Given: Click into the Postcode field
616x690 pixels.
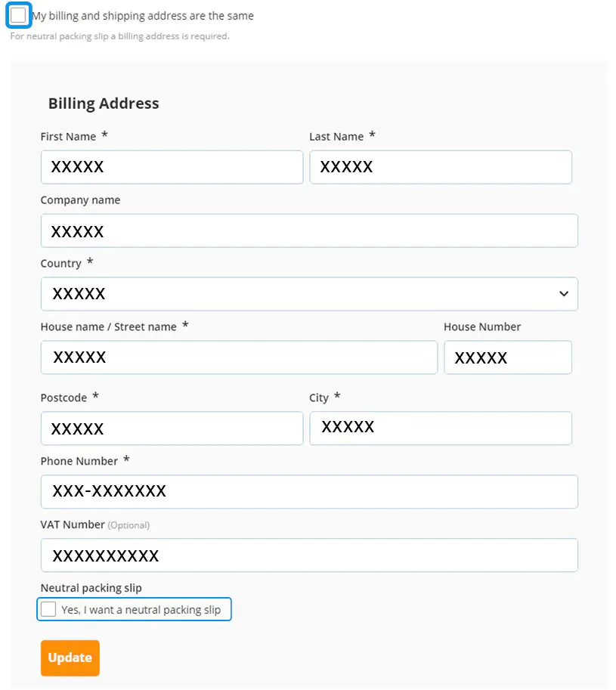Looking at the screenshot, I should (x=172, y=429).
